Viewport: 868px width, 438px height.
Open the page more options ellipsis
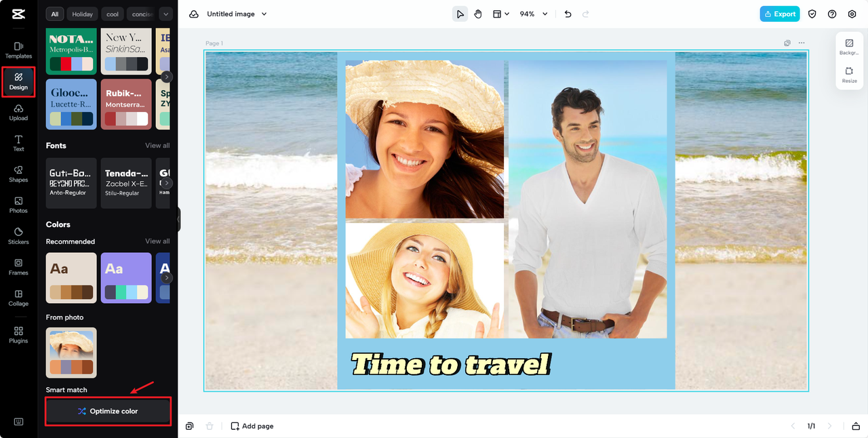click(802, 43)
